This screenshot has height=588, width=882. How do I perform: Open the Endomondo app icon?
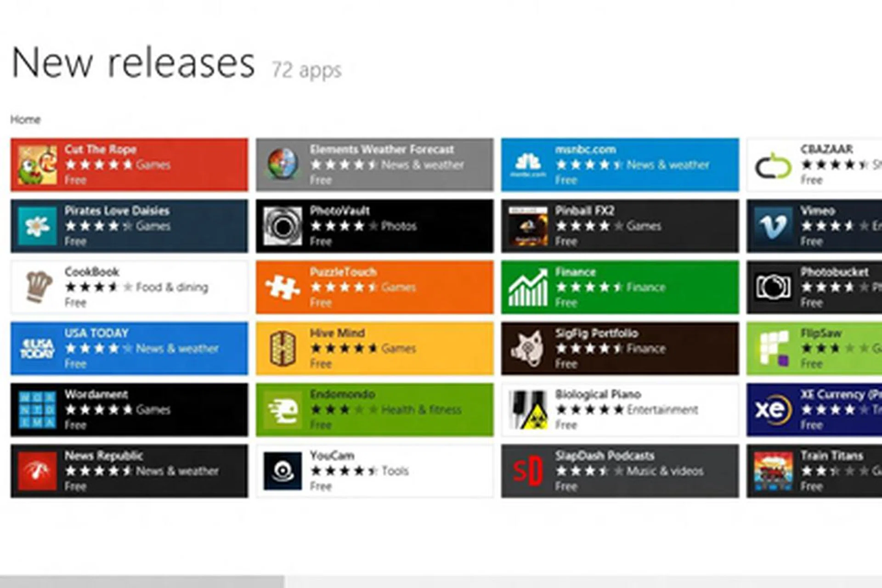click(x=283, y=410)
